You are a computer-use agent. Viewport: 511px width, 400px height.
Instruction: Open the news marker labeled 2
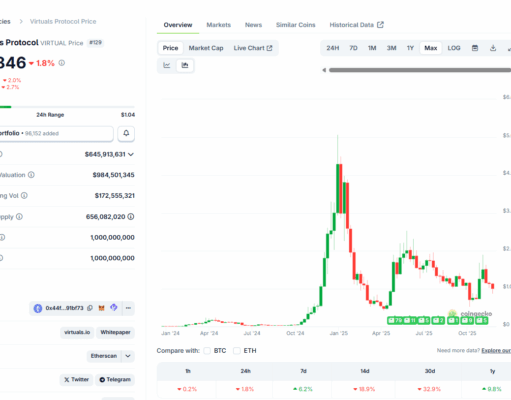pos(438,320)
